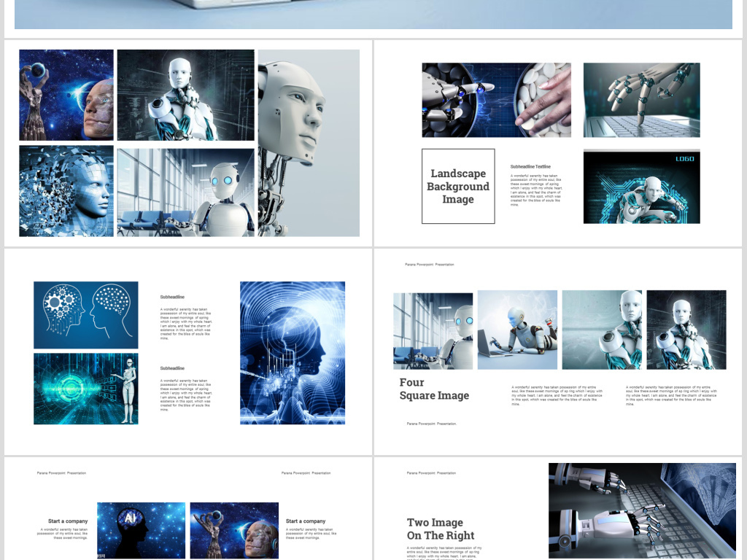This screenshot has height=560, width=747.
Task: Select the shattered cyborg face image
Action: (66, 190)
